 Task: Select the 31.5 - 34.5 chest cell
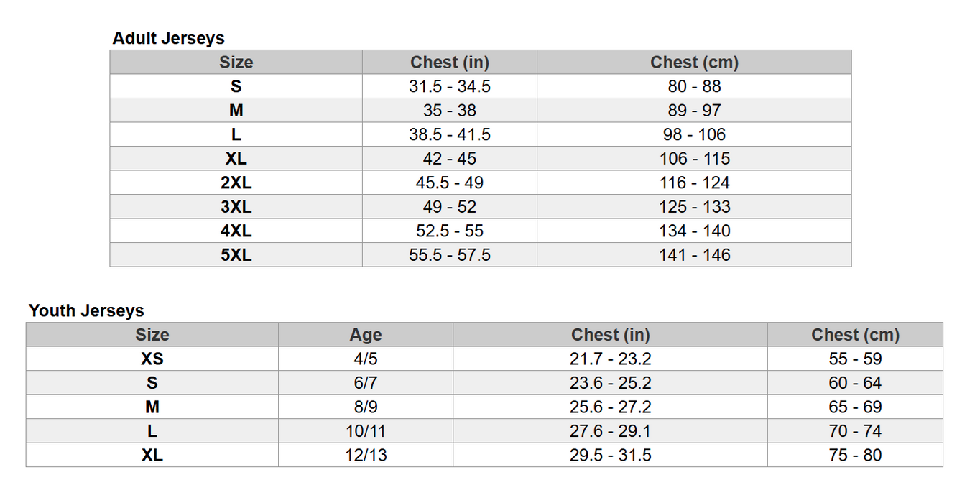(x=450, y=86)
